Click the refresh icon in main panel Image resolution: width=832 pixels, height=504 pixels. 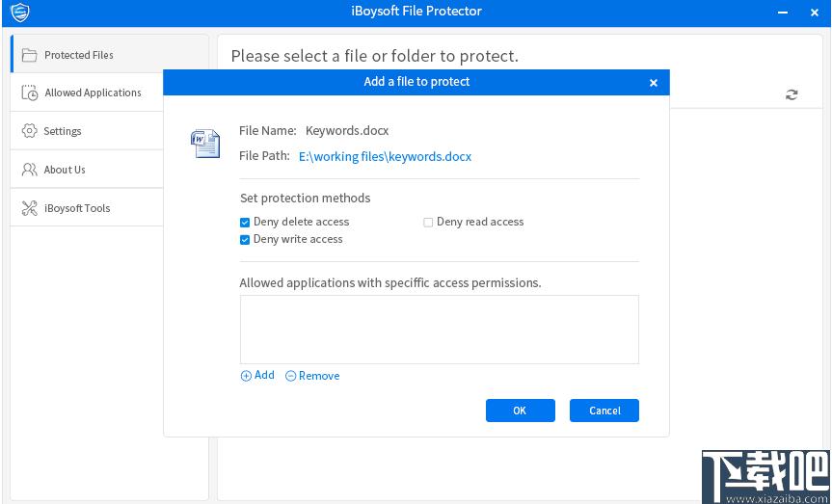tap(792, 94)
